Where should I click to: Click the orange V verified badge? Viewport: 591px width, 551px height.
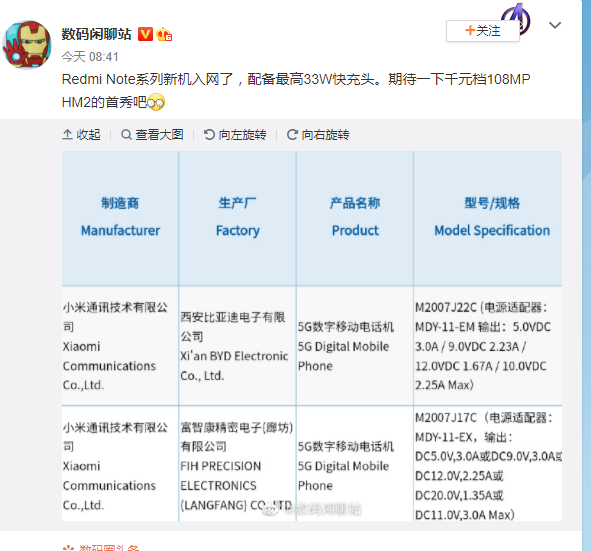pos(145,34)
